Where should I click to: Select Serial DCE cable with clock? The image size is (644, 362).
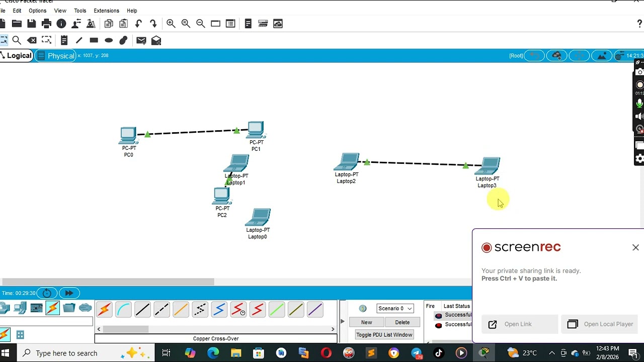(x=238, y=310)
